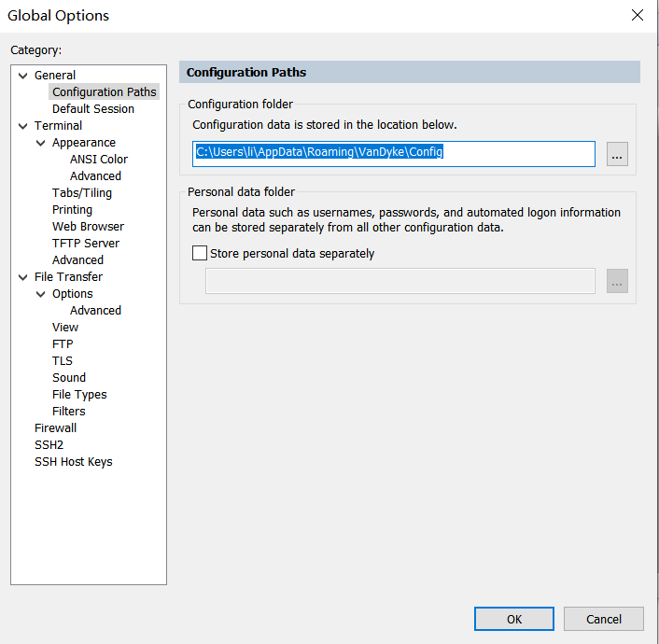
Task: Open the File Types settings
Action: click(x=79, y=395)
